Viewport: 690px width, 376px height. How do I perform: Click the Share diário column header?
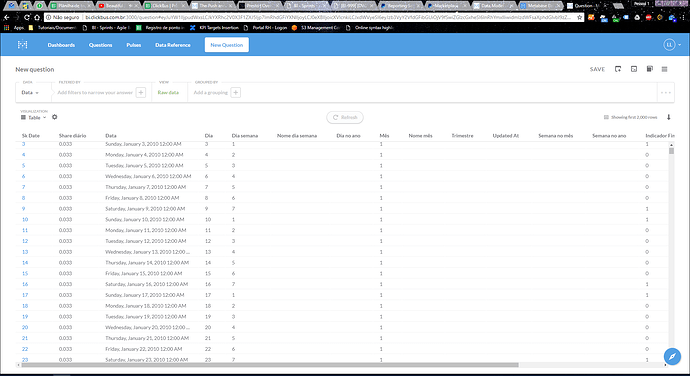click(72, 136)
